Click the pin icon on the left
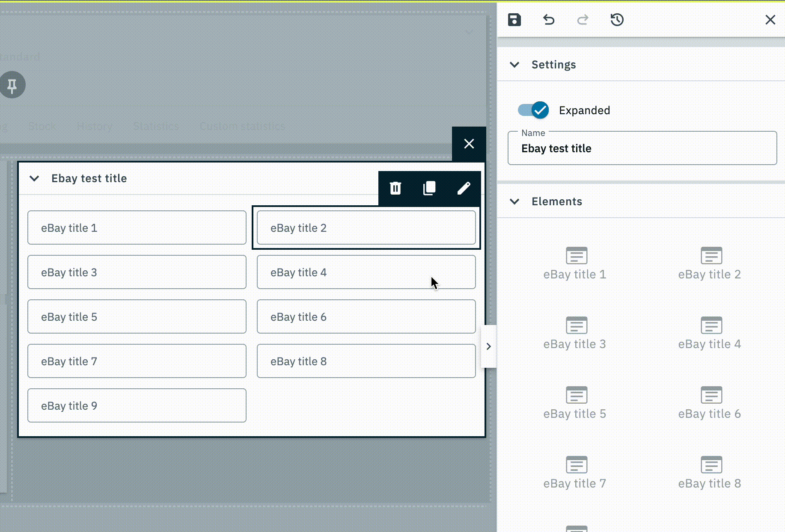Image resolution: width=785 pixels, height=532 pixels. 12,85
